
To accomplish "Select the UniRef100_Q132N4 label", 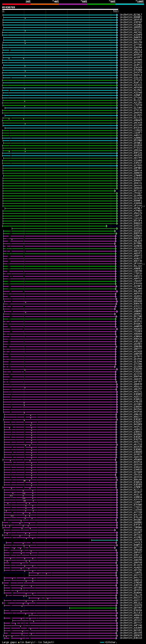I will click(131, 361).
